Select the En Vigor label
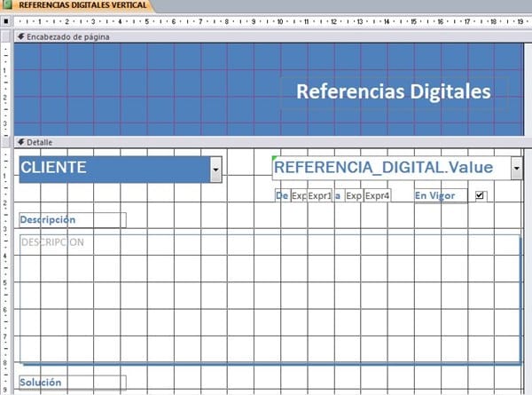 (441, 195)
